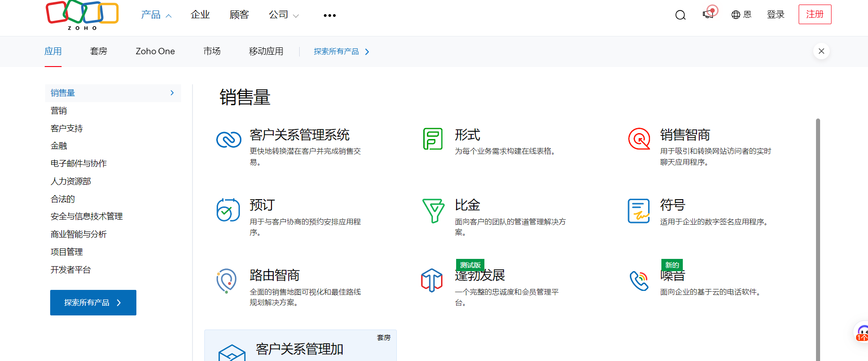Open the 预订 product title
This screenshot has width=868, height=361.
coord(262,205)
